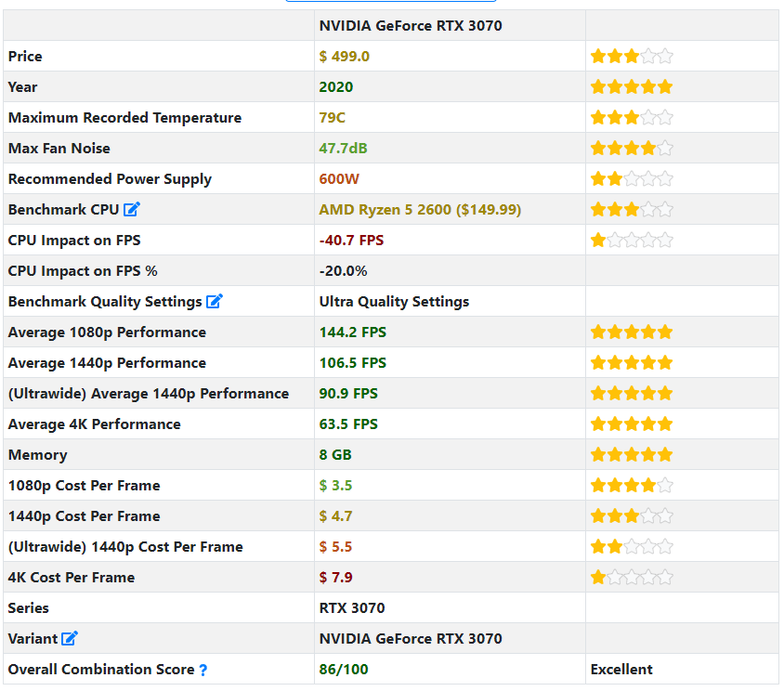Screen dimensions: 784x691
Task: Click the Max Fan Noise star rating
Action: pos(632,148)
